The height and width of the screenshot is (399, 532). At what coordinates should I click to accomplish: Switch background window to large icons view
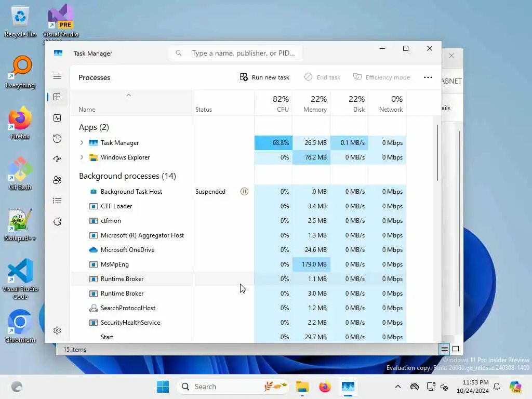[456, 349]
